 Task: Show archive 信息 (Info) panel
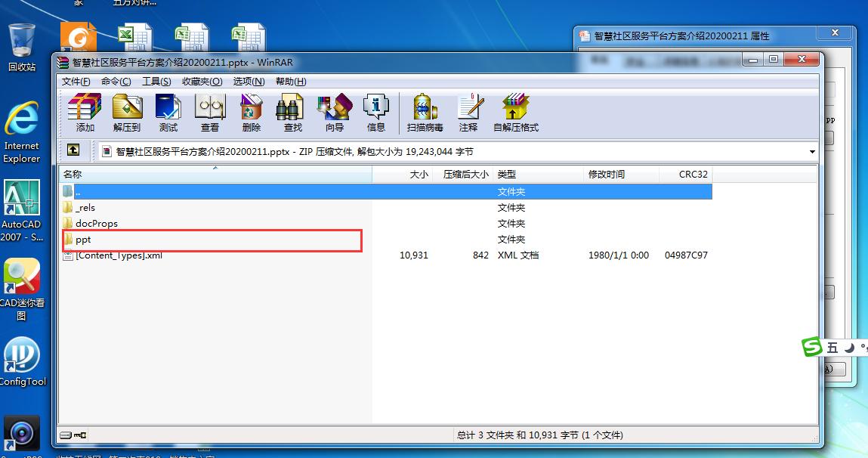point(375,112)
